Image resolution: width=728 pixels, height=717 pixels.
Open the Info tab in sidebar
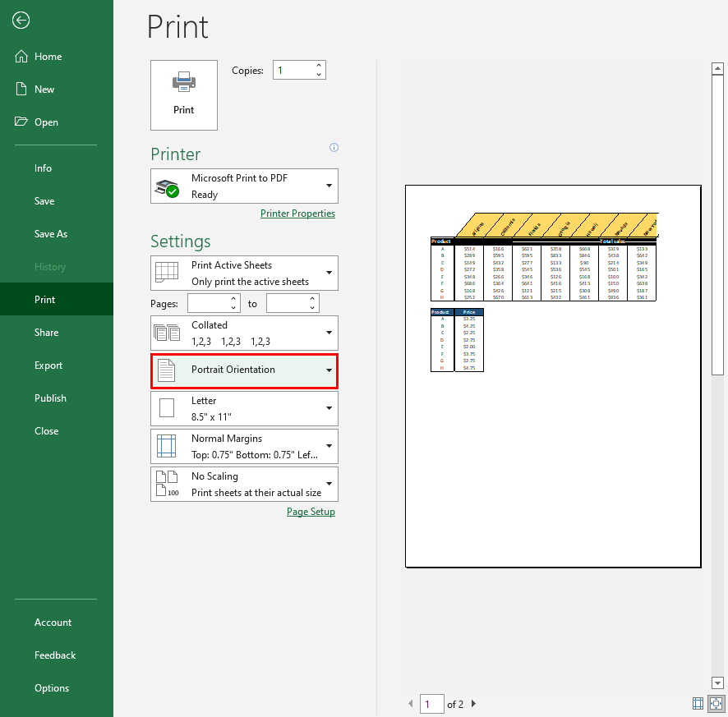click(43, 168)
